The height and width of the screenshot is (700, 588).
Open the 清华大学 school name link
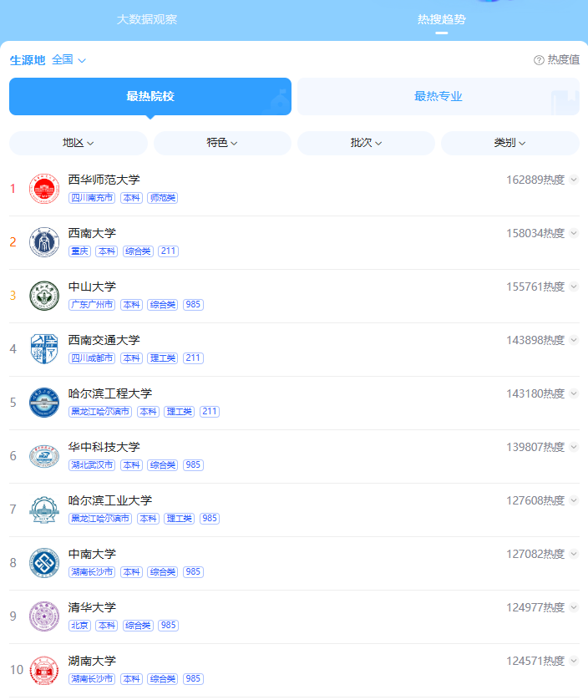(x=92, y=607)
